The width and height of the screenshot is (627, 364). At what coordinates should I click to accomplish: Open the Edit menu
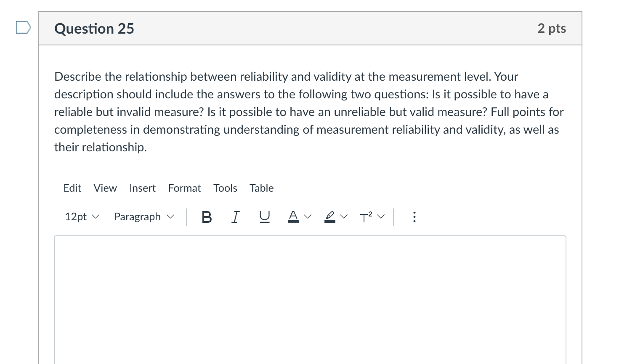coord(72,188)
